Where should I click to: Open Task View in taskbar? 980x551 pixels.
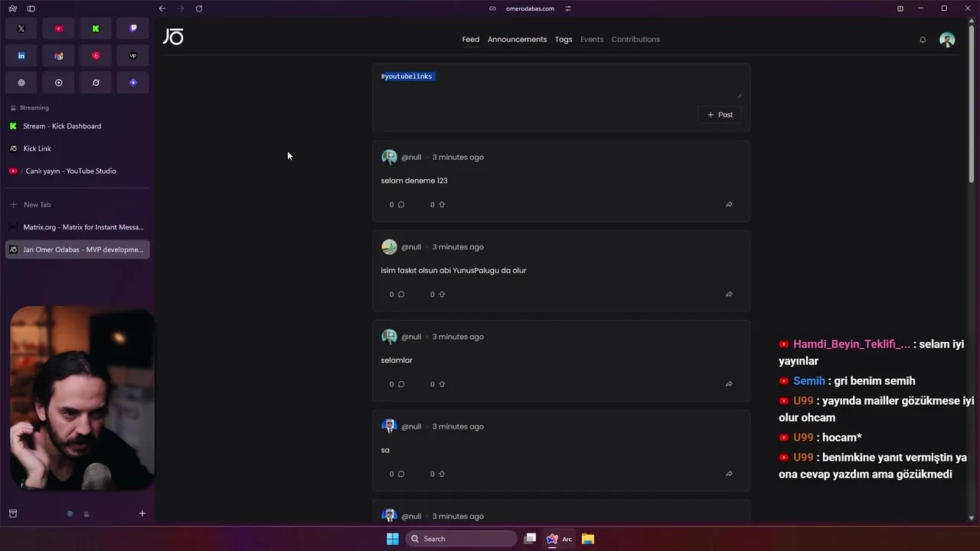point(530,539)
